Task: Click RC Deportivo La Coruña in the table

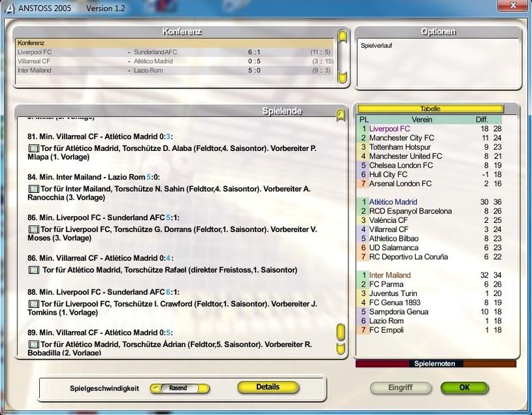Action: [x=408, y=257]
